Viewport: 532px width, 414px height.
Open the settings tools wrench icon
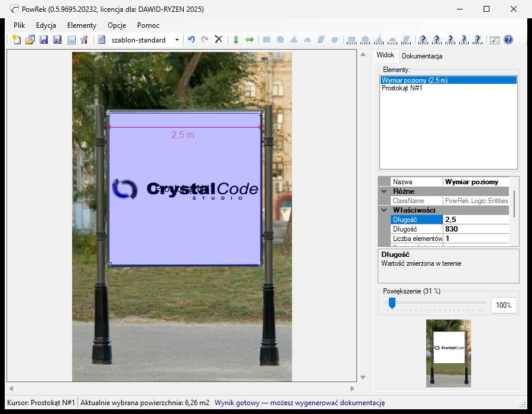point(85,40)
